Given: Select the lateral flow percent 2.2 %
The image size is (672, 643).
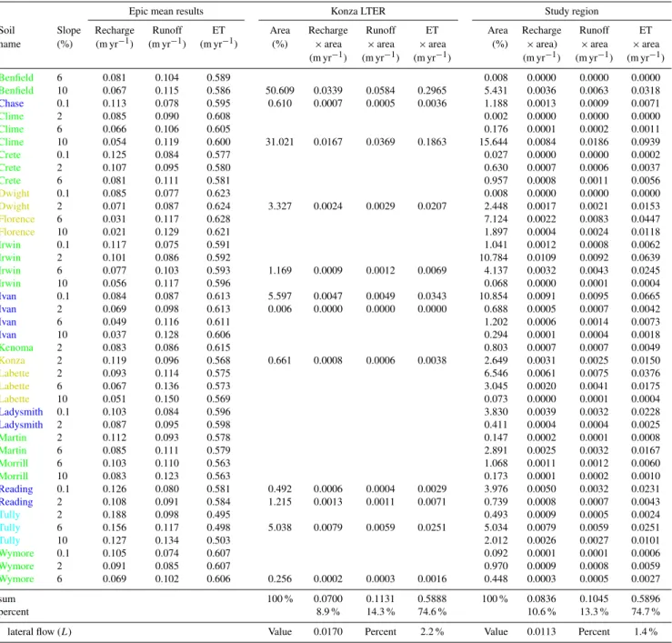Looking at the screenshot, I should [432, 632].
